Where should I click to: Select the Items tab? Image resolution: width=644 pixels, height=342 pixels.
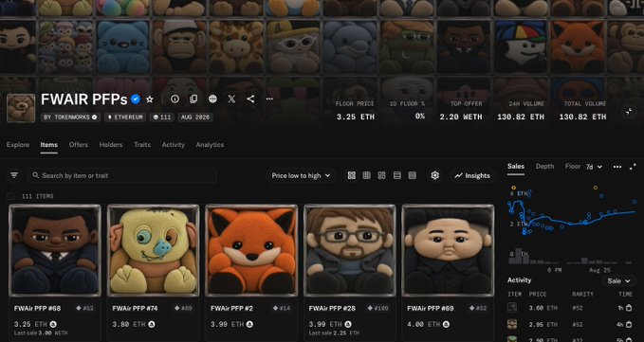[49, 145]
